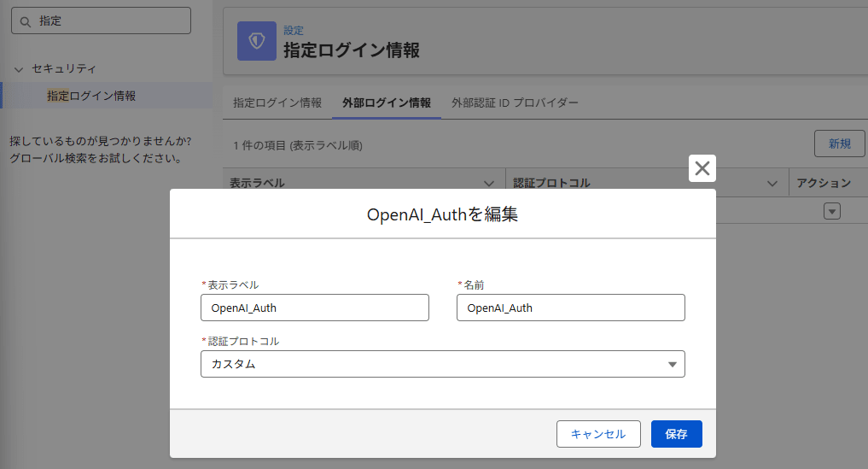Focus the 表示ラベル input field
The height and width of the screenshot is (469, 868).
pyautogui.click(x=314, y=308)
